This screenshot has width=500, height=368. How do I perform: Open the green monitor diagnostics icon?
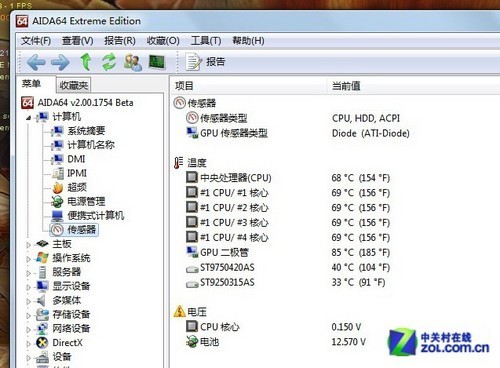click(157, 62)
